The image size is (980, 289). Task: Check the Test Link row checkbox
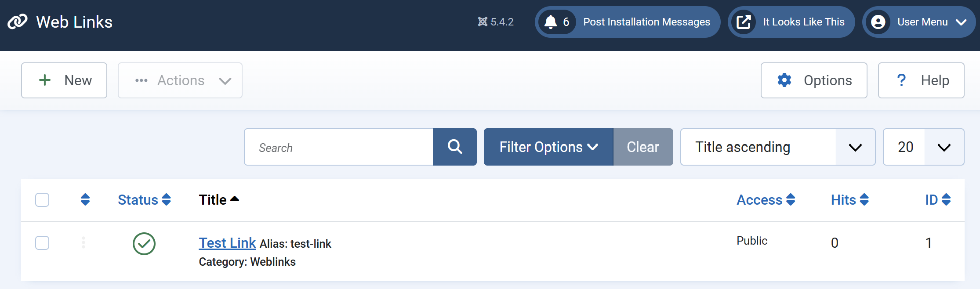tap(42, 243)
